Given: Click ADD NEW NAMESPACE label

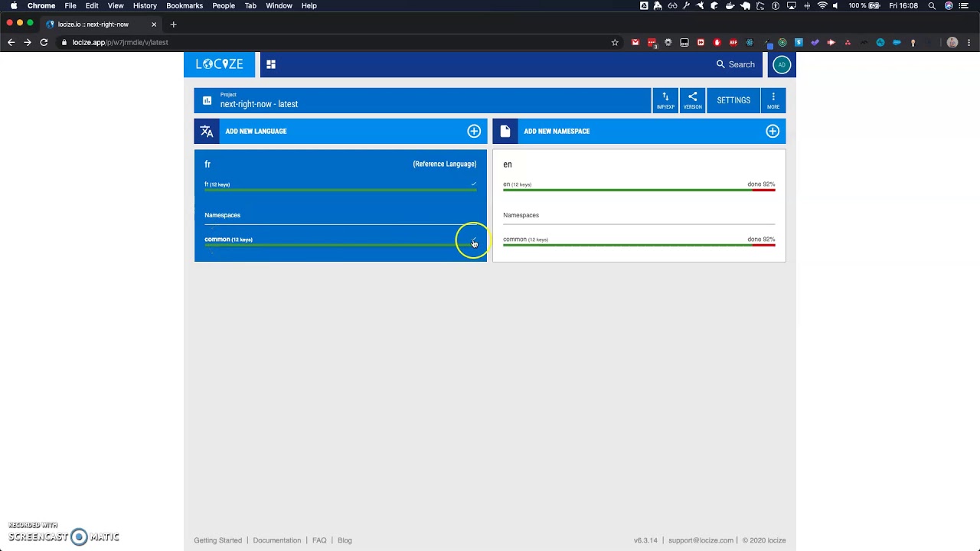Looking at the screenshot, I should (557, 132).
